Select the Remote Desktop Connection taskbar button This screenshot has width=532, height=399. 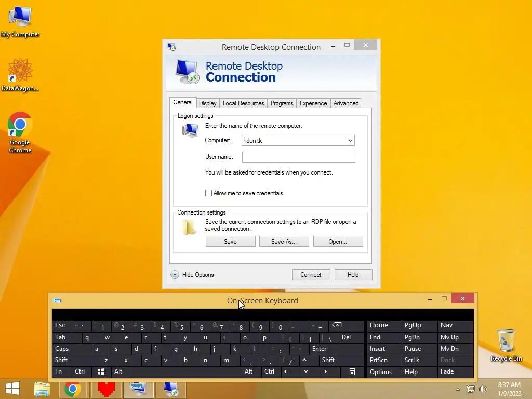click(171, 390)
